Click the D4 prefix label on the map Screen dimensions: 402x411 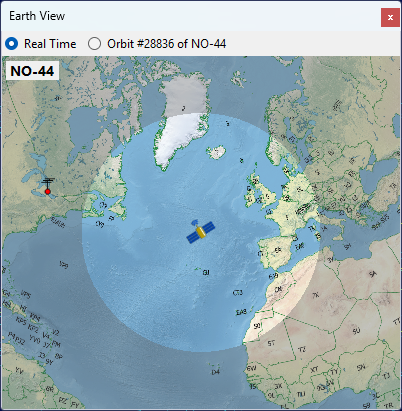216,372
